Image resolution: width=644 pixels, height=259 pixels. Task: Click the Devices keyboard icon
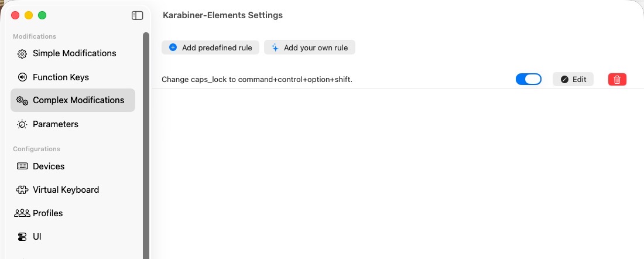[x=22, y=166]
